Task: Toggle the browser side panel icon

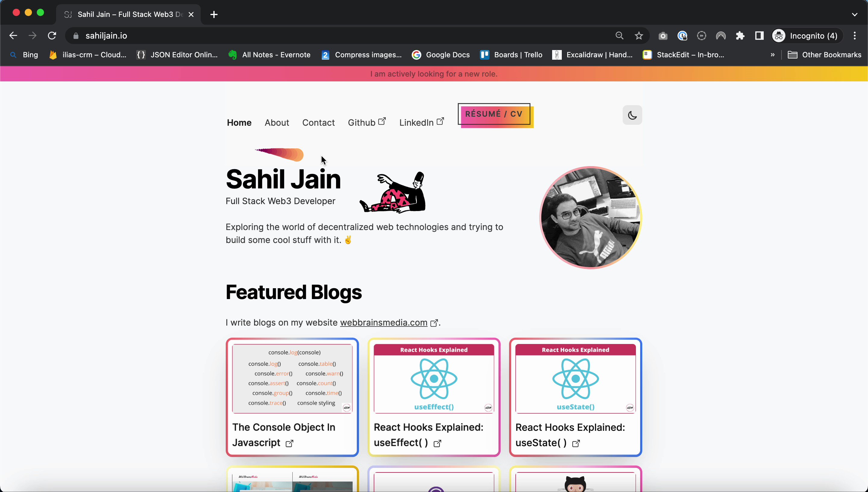Action: pos(759,36)
